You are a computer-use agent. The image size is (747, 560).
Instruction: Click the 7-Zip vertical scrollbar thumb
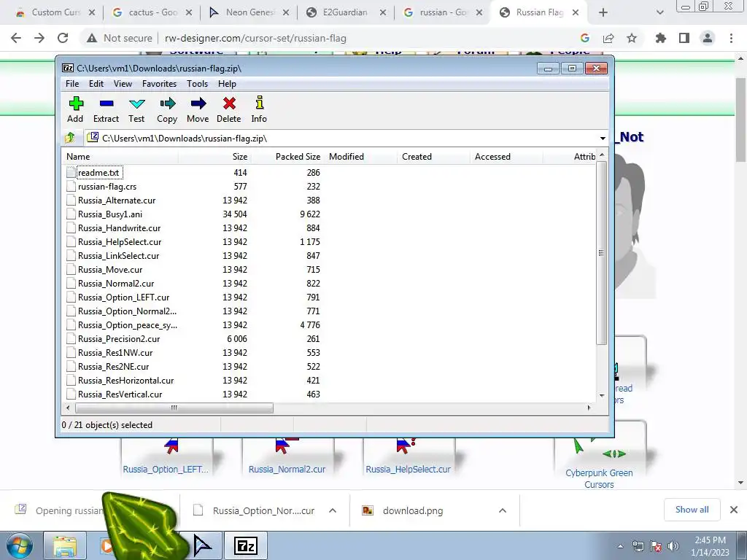click(x=601, y=253)
